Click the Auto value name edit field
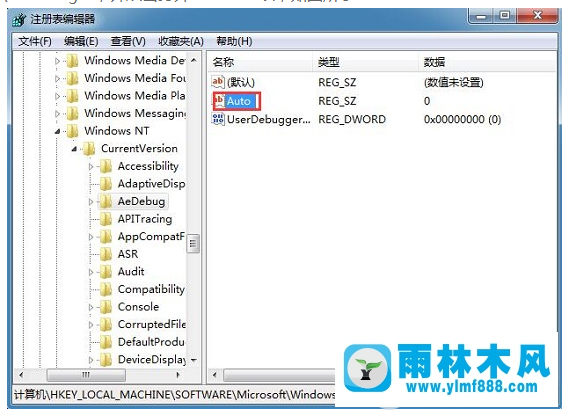563x412 pixels. coord(242,101)
